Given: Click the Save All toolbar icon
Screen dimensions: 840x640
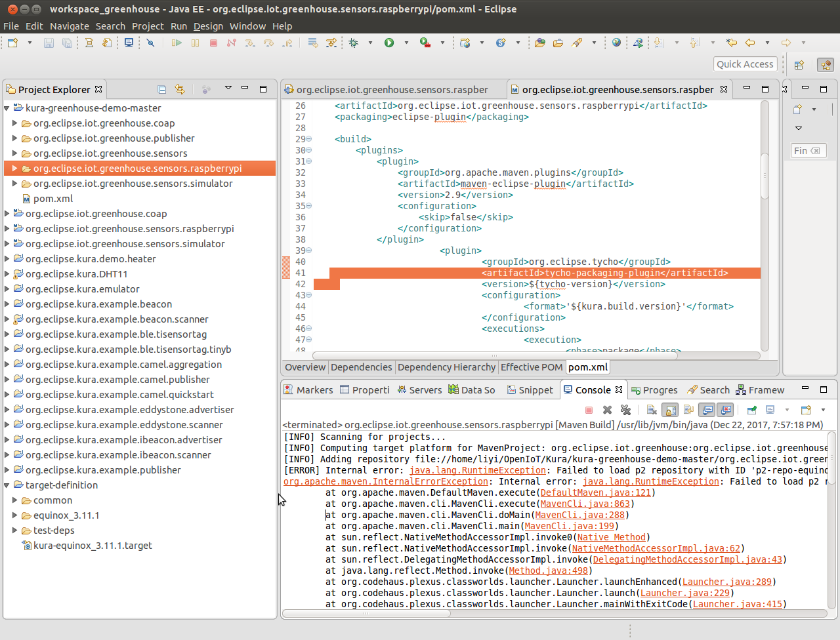Looking at the screenshot, I should (x=67, y=43).
